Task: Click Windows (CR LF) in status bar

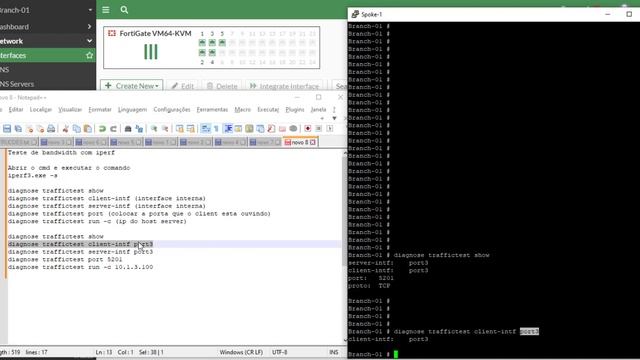Action: [241, 352]
